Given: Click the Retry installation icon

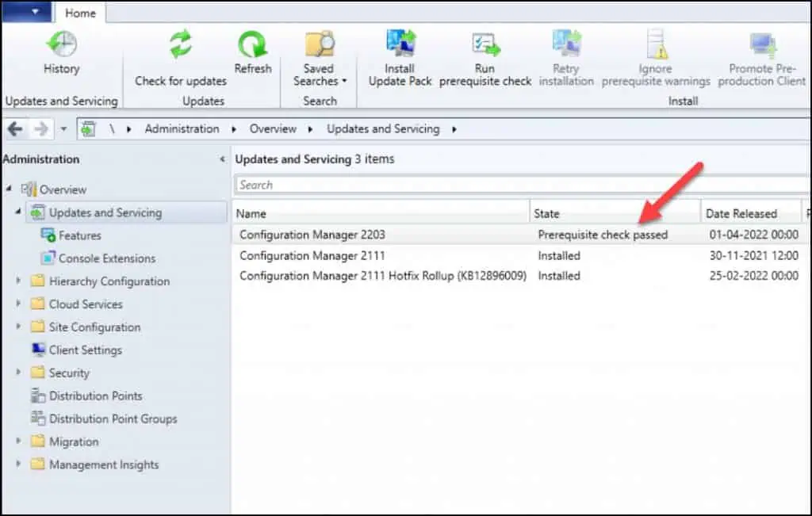Looking at the screenshot, I should [566, 44].
